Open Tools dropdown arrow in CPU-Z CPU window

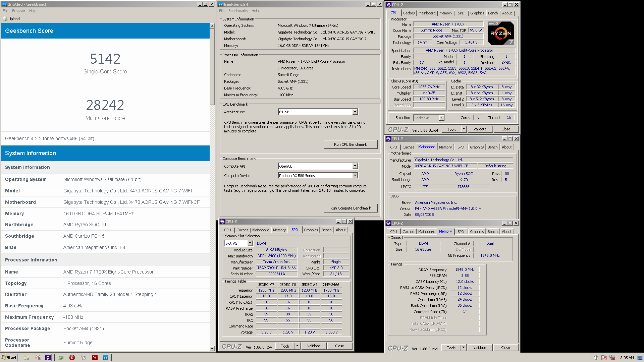pyautogui.click(x=464, y=129)
